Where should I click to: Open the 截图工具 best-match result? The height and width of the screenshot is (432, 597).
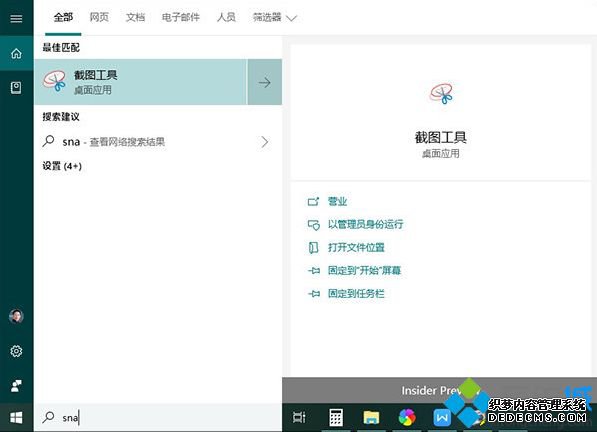[x=141, y=82]
